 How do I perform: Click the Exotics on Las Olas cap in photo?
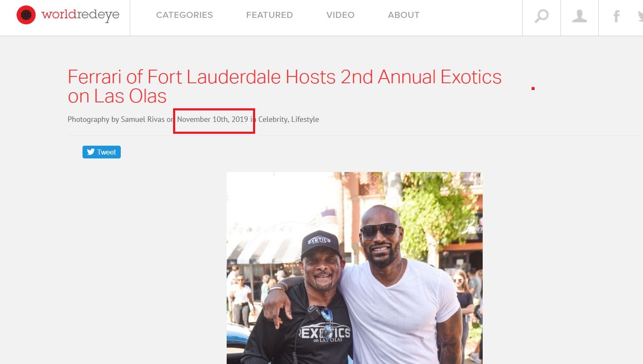320,244
